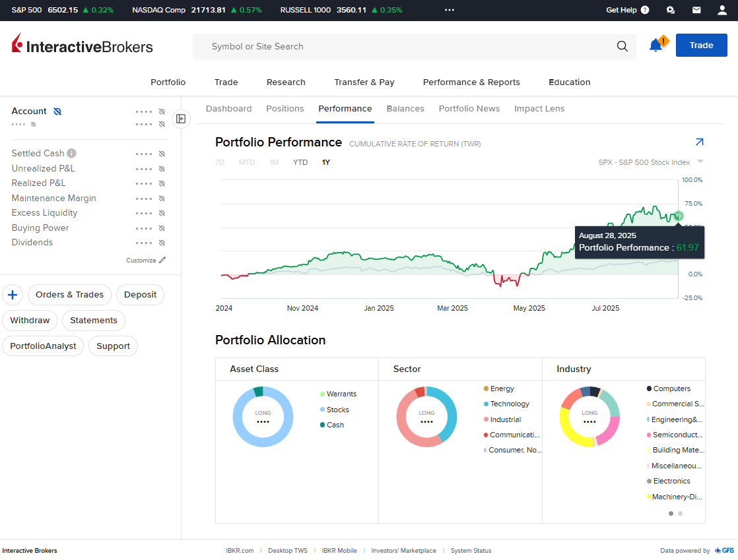
Task: Open the Trade main menu
Action: (x=226, y=82)
